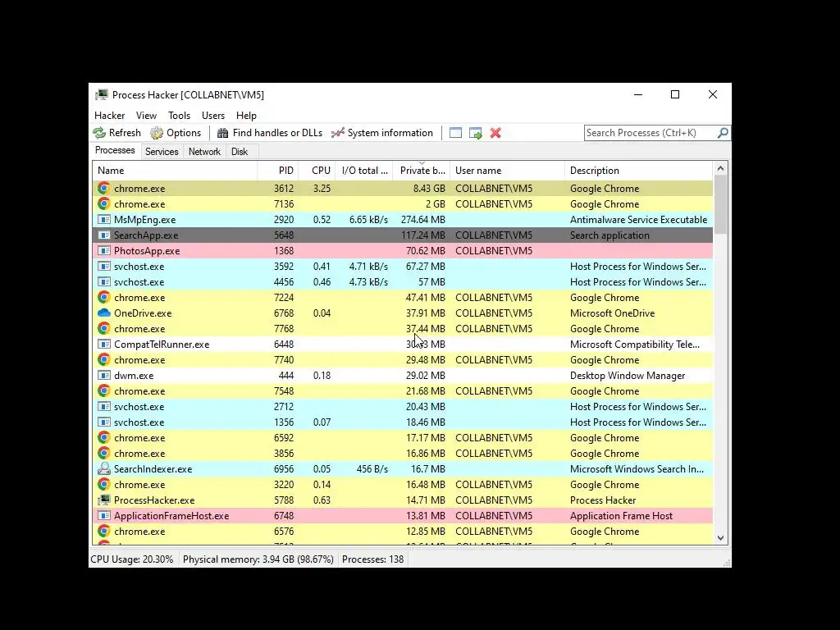Screen dimensions: 840x630
Task: Click the dwm.exe process icon
Action: click(104, 376)
